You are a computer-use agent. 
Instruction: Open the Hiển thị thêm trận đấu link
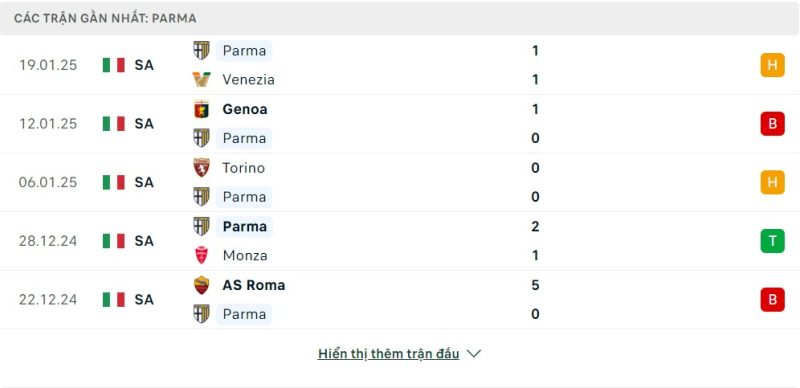point(388,354)
